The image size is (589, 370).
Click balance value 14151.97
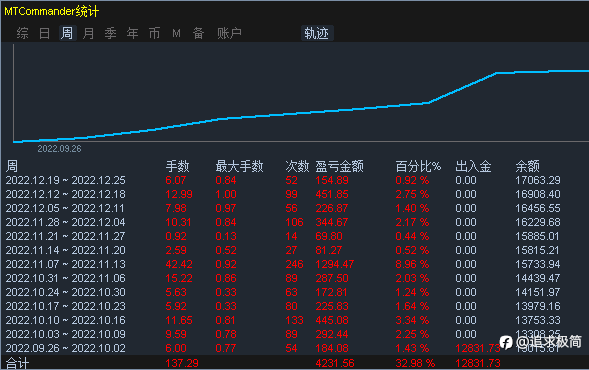click(x=538, y=292)
